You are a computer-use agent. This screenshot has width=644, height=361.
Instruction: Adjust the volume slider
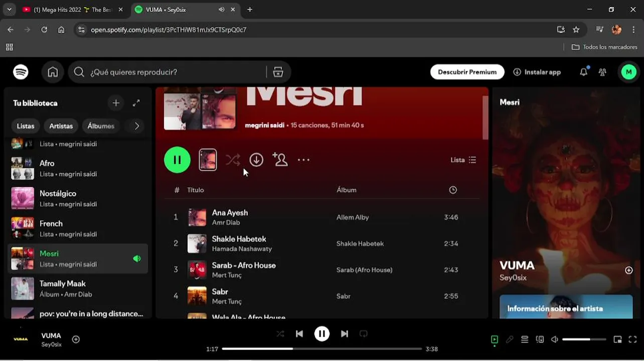[584, 339]
